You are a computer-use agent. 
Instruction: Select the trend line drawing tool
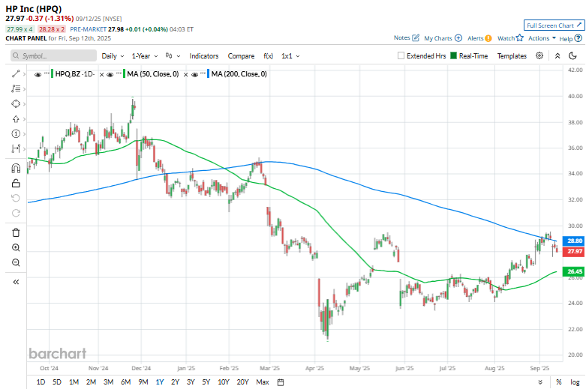16,74
